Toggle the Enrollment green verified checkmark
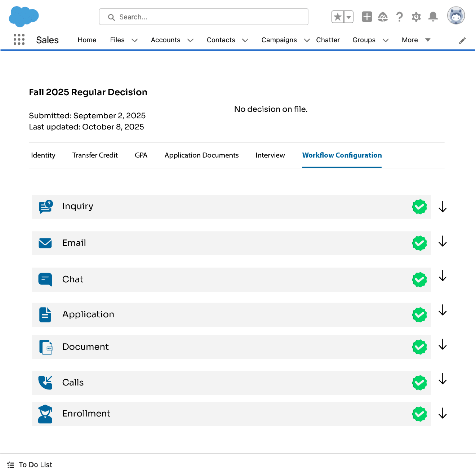This screenshot has height=476, width=476. [x=419, y=414]
